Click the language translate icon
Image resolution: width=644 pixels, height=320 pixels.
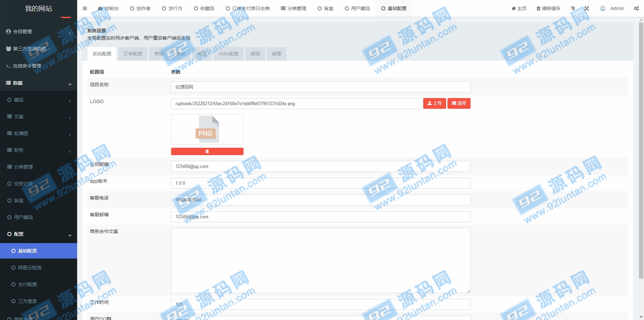[x=573, y=8]
